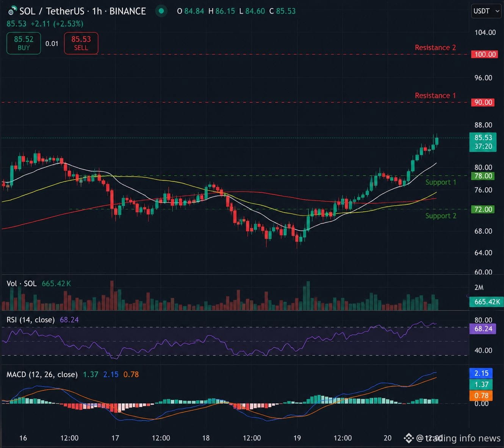
Task: Click the SOL coin logo icon
Action: pyautogui.click(x=12, y=11)
